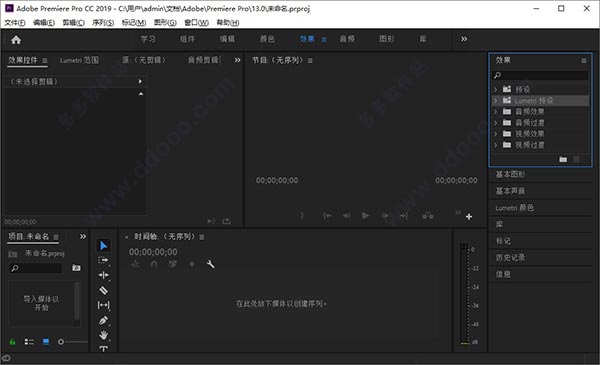The image size is (600, 365).
Task: Expand the Lumetri 预设 folder
Action: [496, 101]
